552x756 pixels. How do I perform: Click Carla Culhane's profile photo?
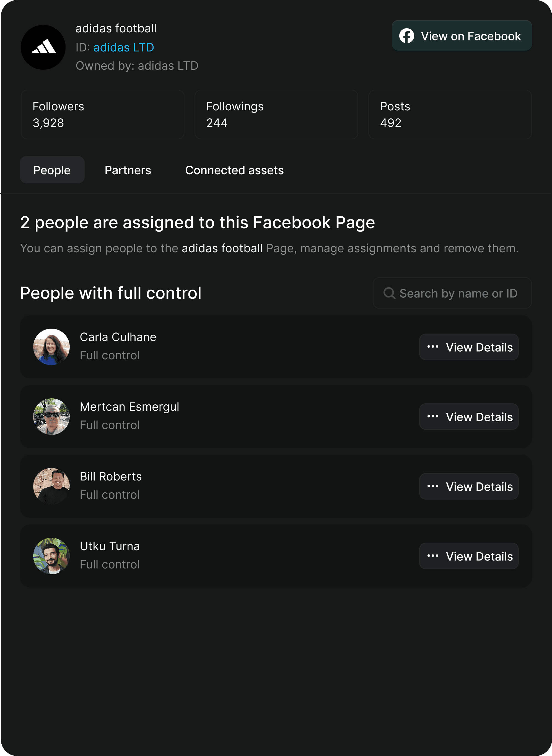click(x=51, y=347)
